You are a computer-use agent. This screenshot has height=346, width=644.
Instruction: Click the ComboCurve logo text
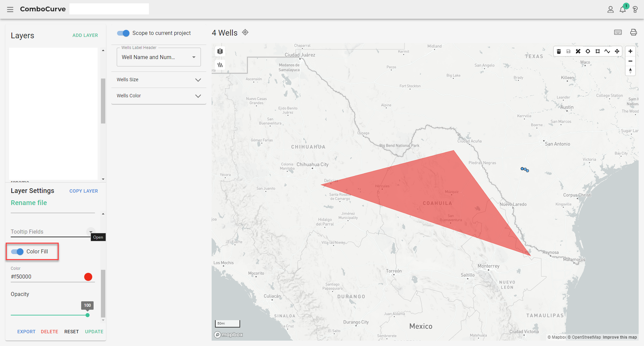[x=43, y=9]
